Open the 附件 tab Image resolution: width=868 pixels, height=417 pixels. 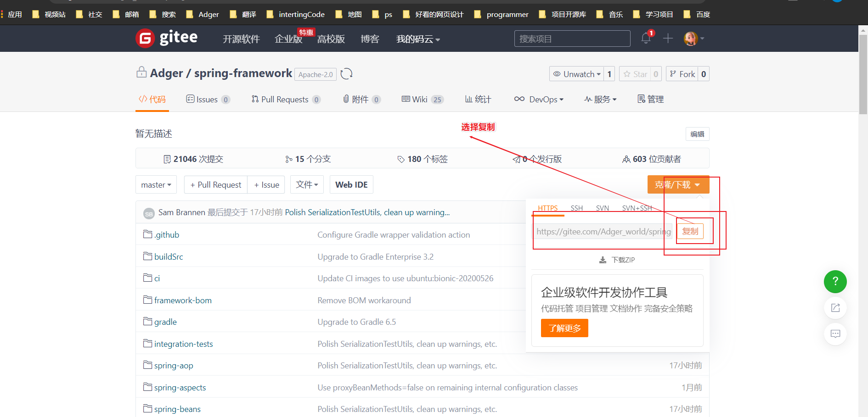pos(361,99)
